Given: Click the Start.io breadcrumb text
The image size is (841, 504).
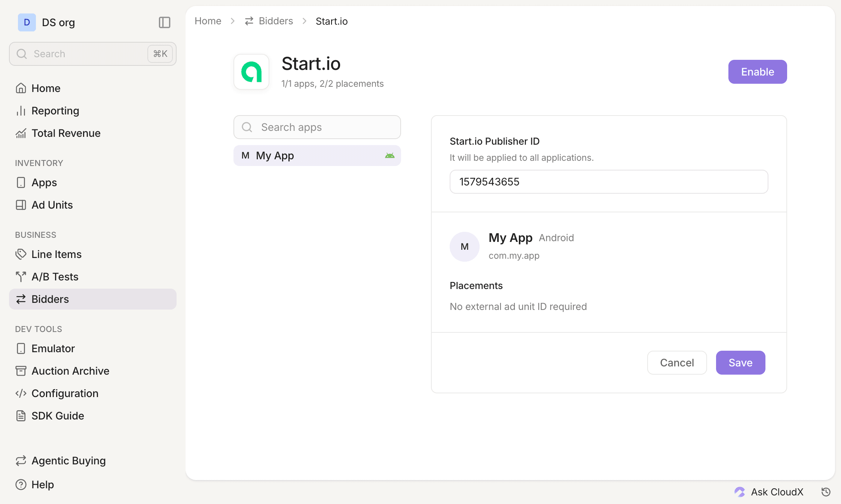Looking at the screenshot, I should pyautogui.click(x=331, y=21).
